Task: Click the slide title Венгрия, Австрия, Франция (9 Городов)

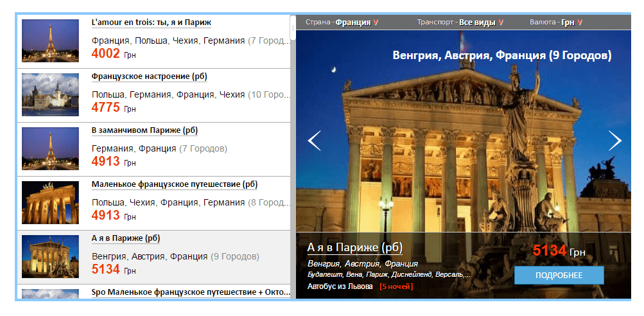Action: tap(502, 55)
